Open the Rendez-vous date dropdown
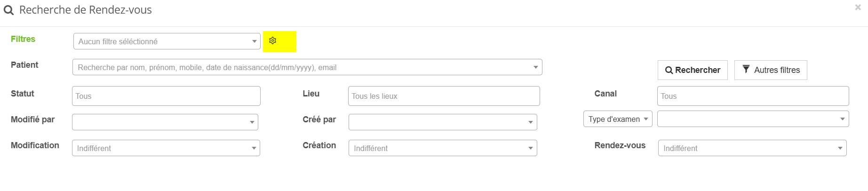868x191 pixels. point(752,148)
